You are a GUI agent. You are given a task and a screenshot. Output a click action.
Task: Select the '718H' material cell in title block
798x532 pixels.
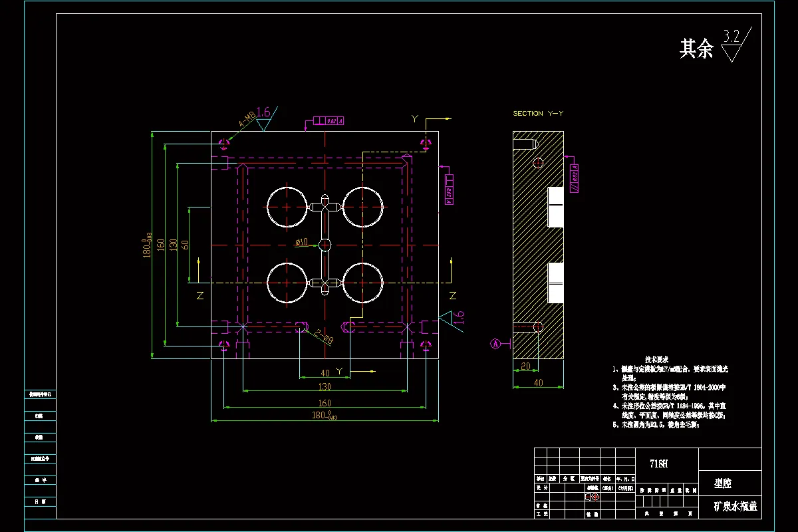pyautogui.click(x=667, y=464)
